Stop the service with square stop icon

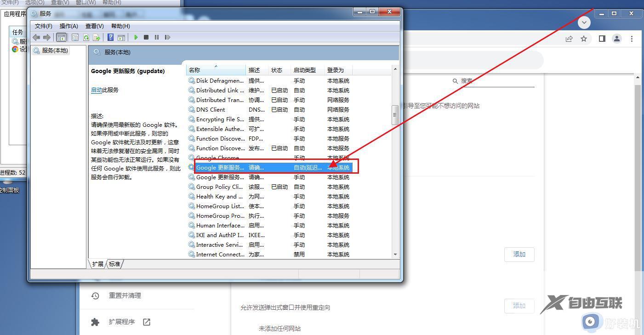pyautogui.click(x=146, y=37)
